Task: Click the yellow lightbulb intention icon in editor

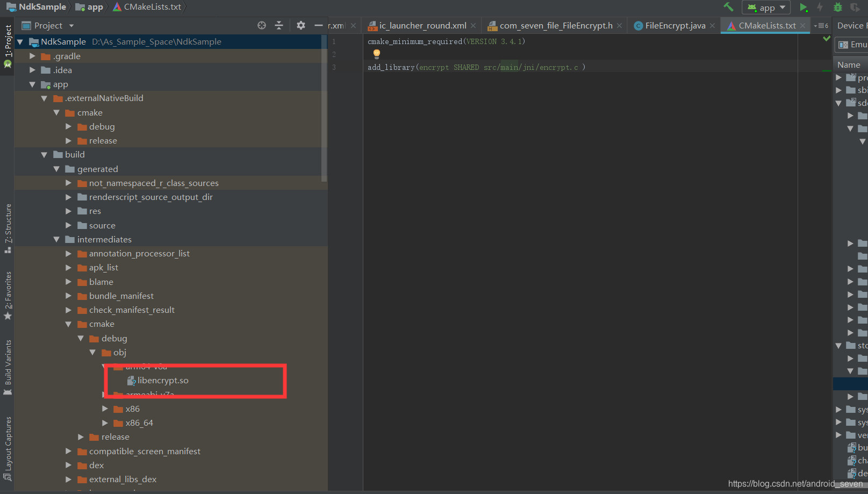Action: [x=377, y=54]
